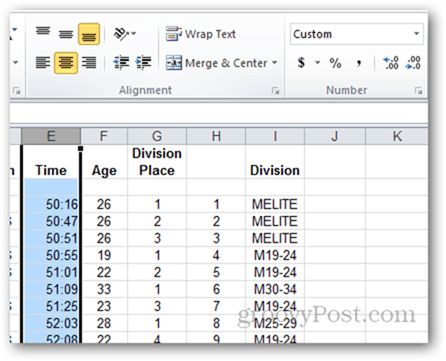The height and width of the screenshot is (361, 446).
Task: Click column H cell showing 6
Action: [x=216, y=289]
